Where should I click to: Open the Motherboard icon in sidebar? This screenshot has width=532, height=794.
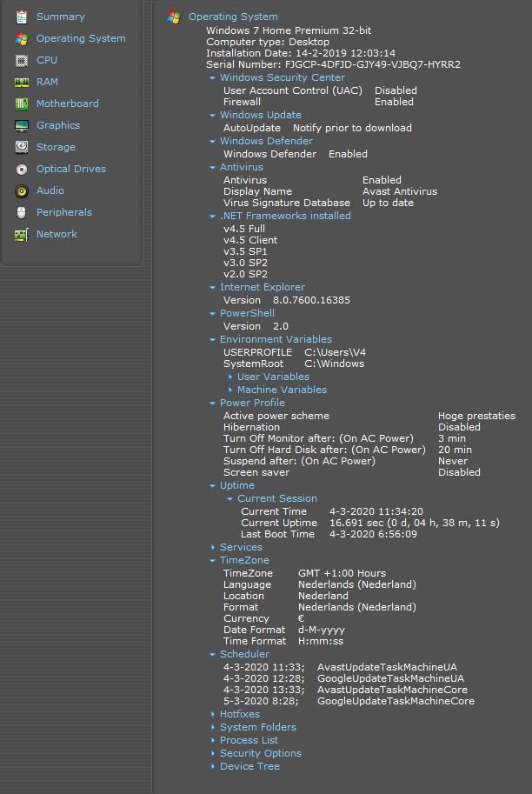coord(21,103)
